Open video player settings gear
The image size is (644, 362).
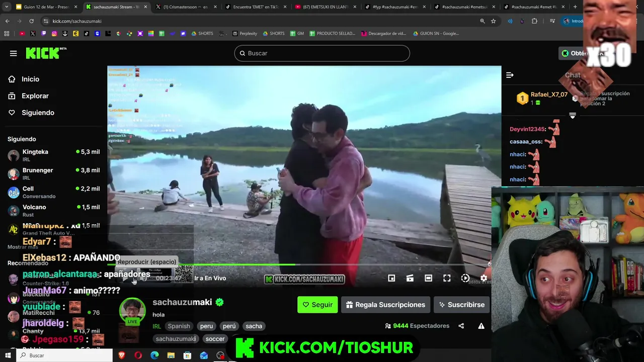pos(484,278)
